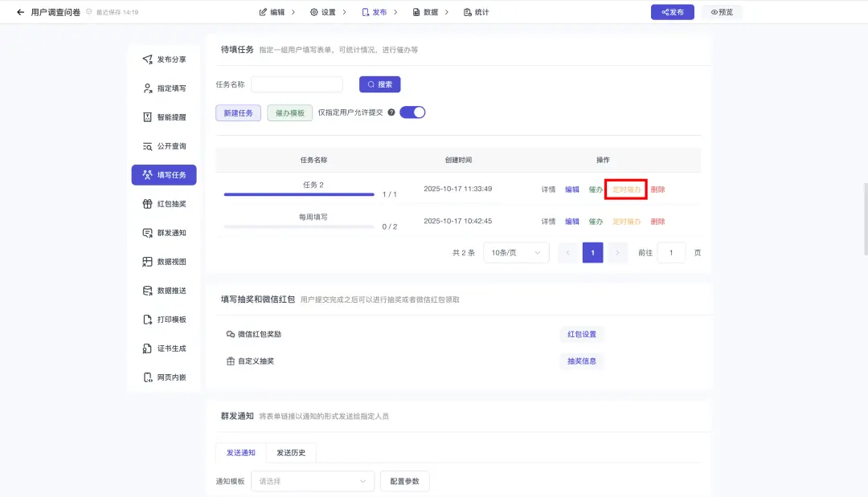The width and height of the screenshot is (868, 497).
Task: Click the pencil icon of the 编辑 step
Action: click(263, 12)
